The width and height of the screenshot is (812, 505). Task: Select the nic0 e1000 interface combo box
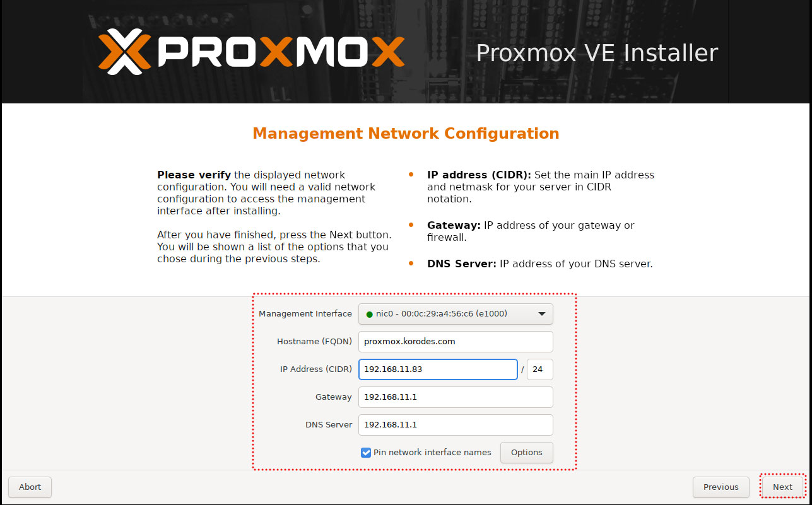pos(456,314)
